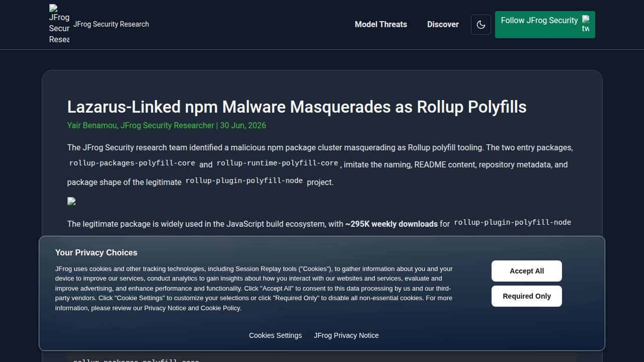The height and width of the screenshot is (362, 644).
Task: Click the article title Lazarus-Linked npm Malware
Action: (297, 107)
